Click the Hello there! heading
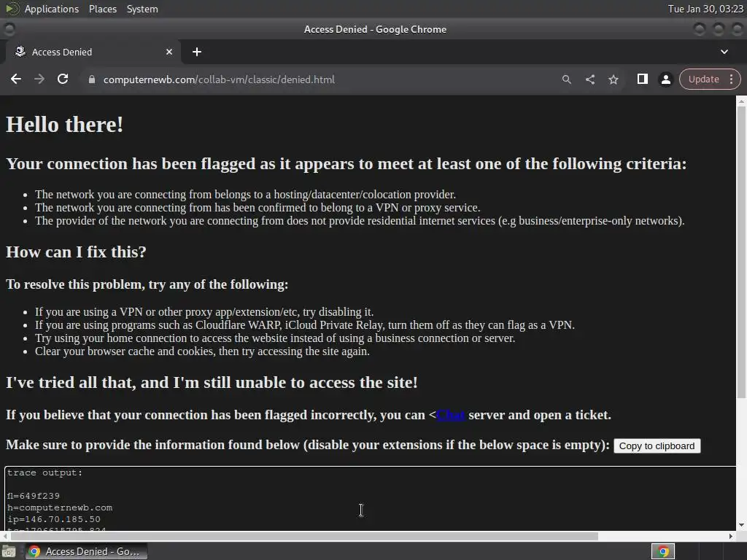747x560 pixels. pyautogui.click(x=65, y=125)
